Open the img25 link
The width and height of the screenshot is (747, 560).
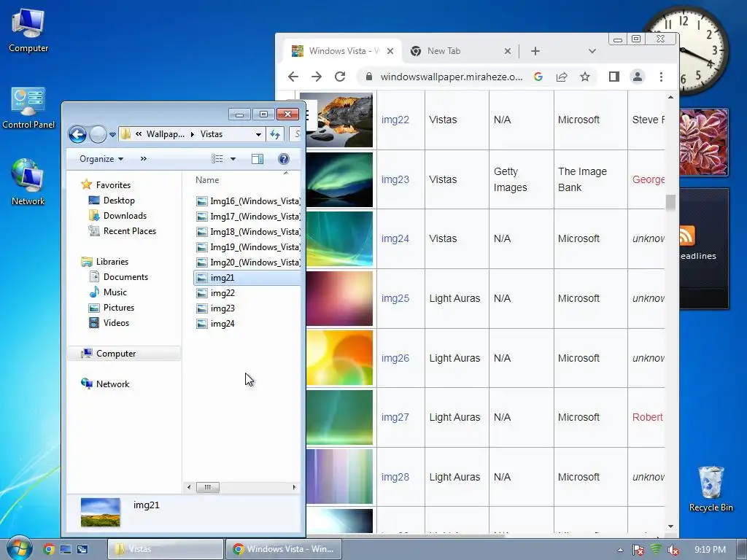click(x=395, y=298)
